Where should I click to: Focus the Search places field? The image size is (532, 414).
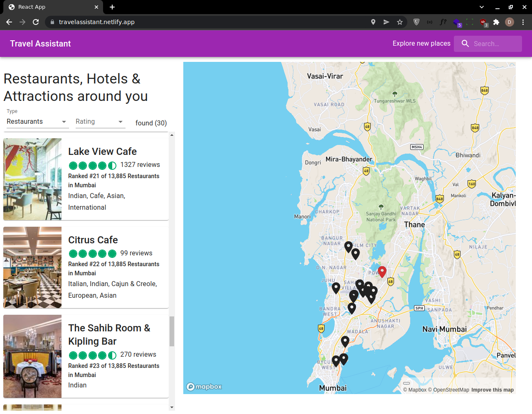pos(488,44)
